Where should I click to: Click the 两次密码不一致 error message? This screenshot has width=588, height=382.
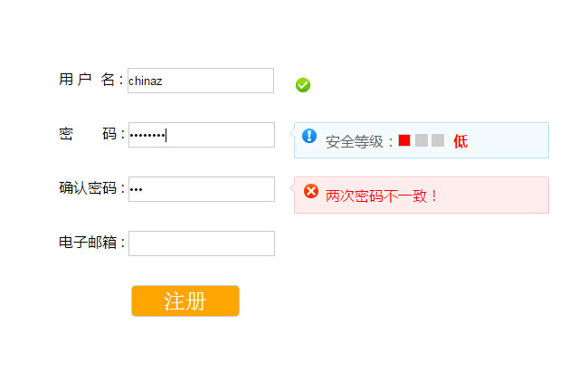coord(382,196)
